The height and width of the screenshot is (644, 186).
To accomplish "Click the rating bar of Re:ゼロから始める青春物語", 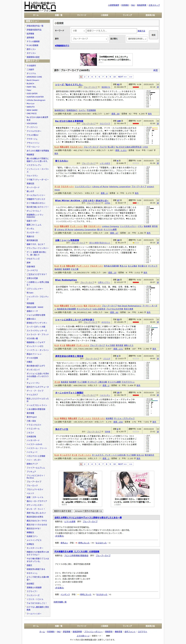I will click(x=136, y=124).
